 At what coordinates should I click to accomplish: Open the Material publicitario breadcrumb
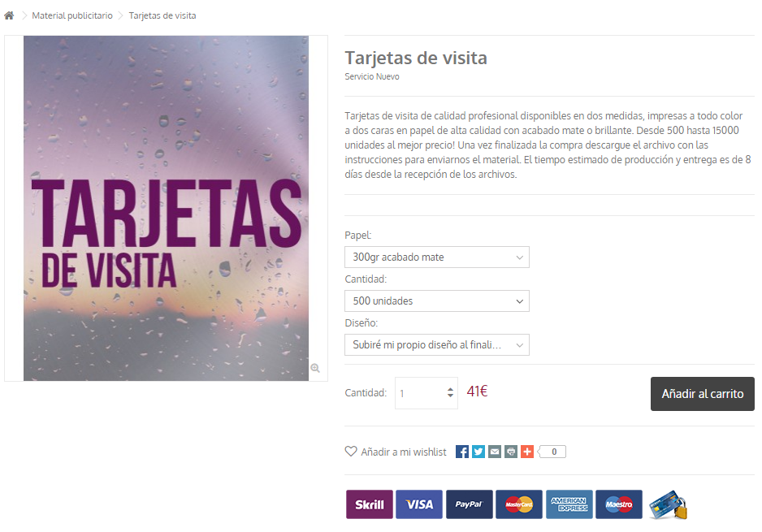[x=72, y=15]
